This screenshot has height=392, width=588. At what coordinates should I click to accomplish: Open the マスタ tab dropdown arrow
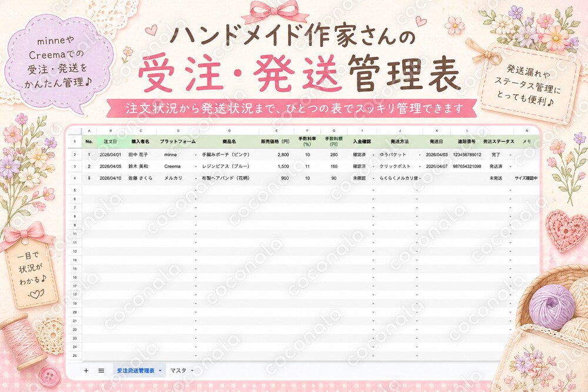(x=192, y=371)
